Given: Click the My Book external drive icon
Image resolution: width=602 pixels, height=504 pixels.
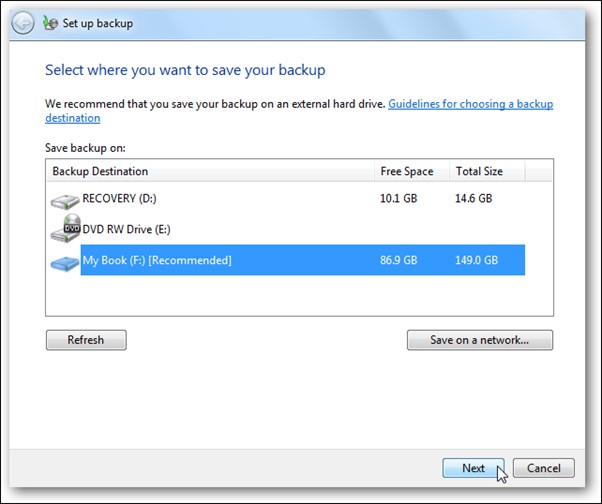Looking at the screenshot, I should click(x=65, y=261).
